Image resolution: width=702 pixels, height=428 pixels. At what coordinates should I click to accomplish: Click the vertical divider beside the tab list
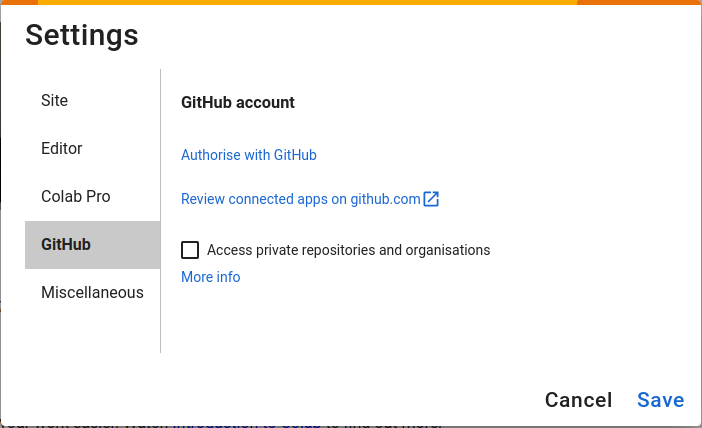click(x=160, y=210)
